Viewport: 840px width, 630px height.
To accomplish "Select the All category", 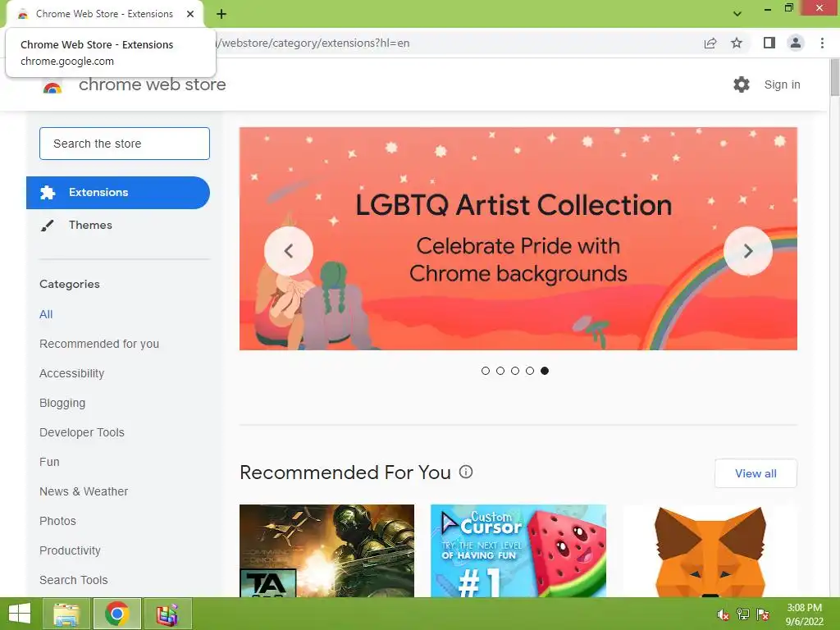I will [46, 314].
